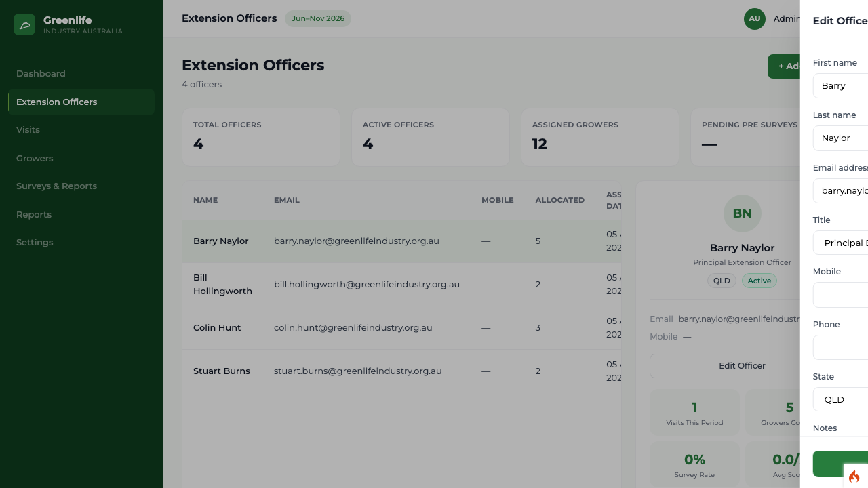Open the Reports sidebar item
Screen dimensions: 868x488
81,214
